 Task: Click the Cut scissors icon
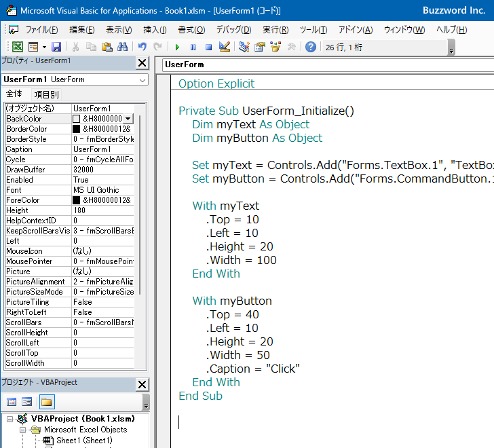pos(75,47)
